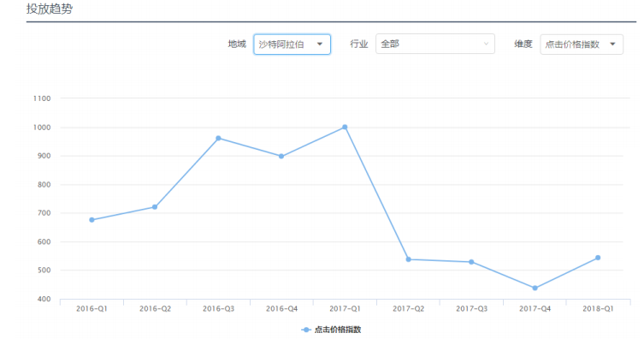This screenshot has height=339, width=644.
Task: Click the 400 y-axis value
Action: (44, 299)
